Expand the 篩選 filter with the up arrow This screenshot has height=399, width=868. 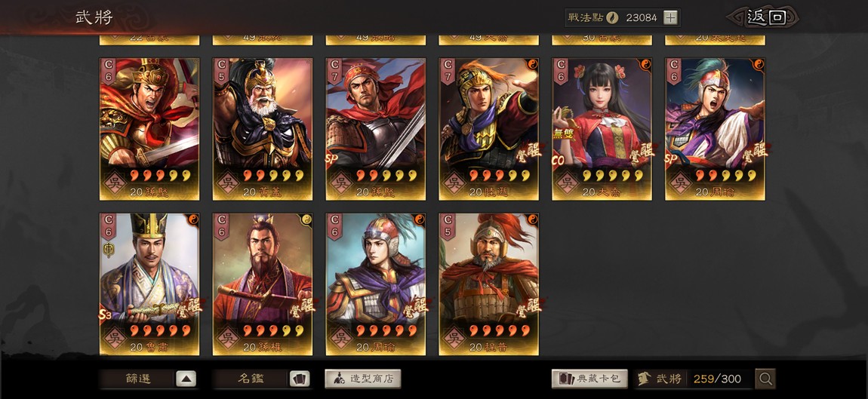tap(186, 379)
